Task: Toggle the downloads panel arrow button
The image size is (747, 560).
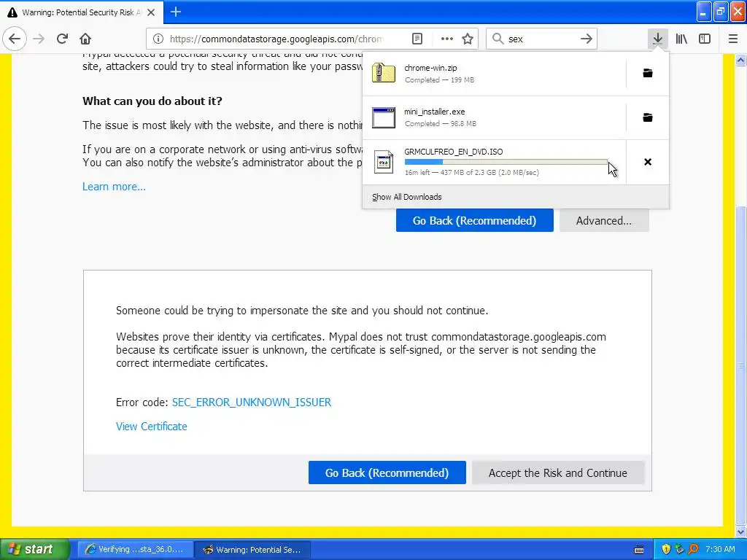Action: coord(658,39)
